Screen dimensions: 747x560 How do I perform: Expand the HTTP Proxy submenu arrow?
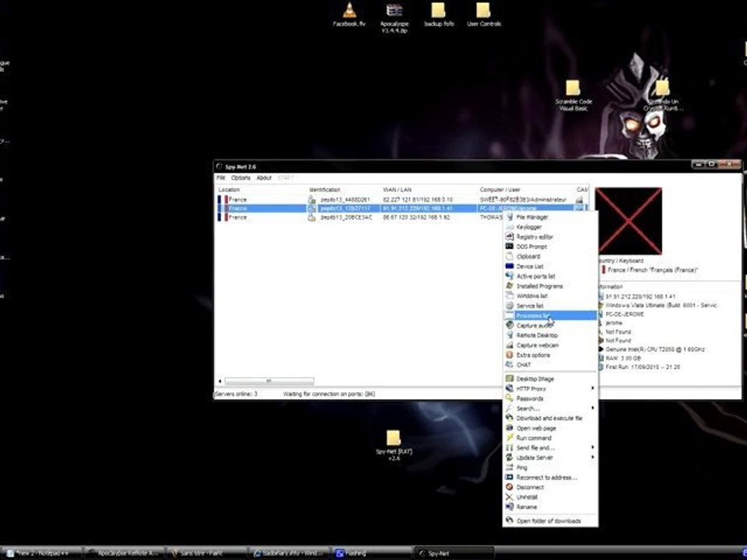tap(593, 389)
